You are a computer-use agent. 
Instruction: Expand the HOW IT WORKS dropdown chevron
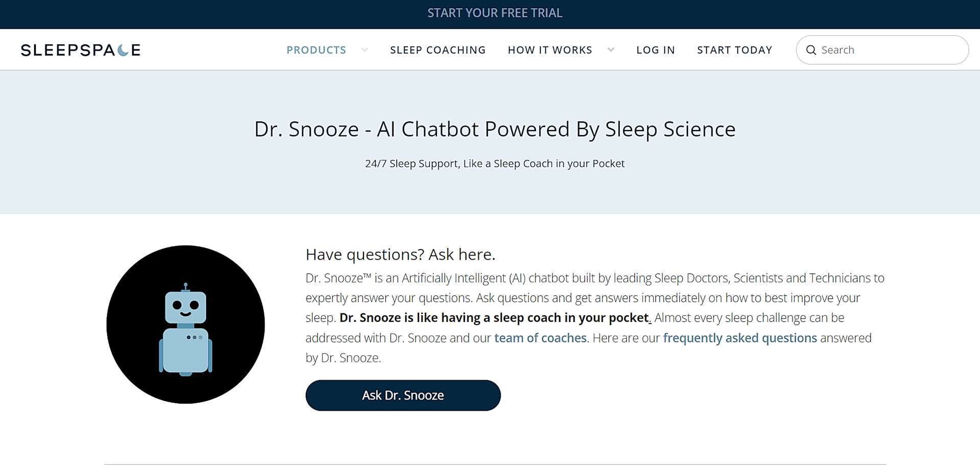coord(610,50)
